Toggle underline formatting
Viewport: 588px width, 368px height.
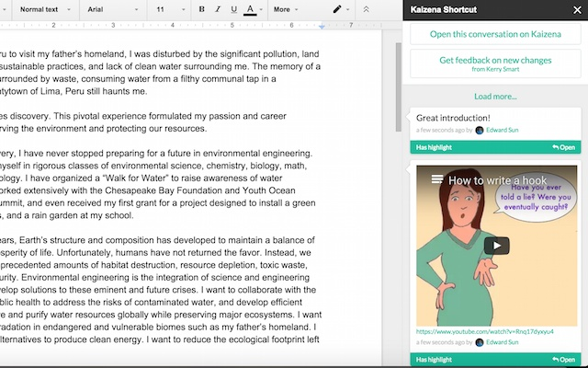233,9
